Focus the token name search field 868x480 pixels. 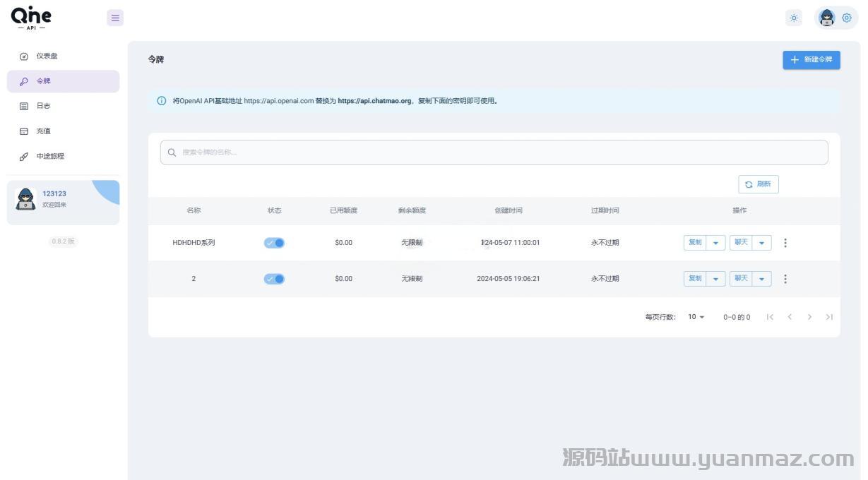(494, 152)
